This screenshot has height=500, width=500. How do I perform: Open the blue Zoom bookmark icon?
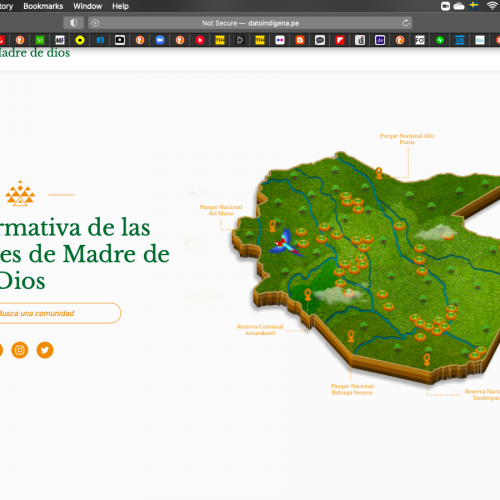point(160,40)
